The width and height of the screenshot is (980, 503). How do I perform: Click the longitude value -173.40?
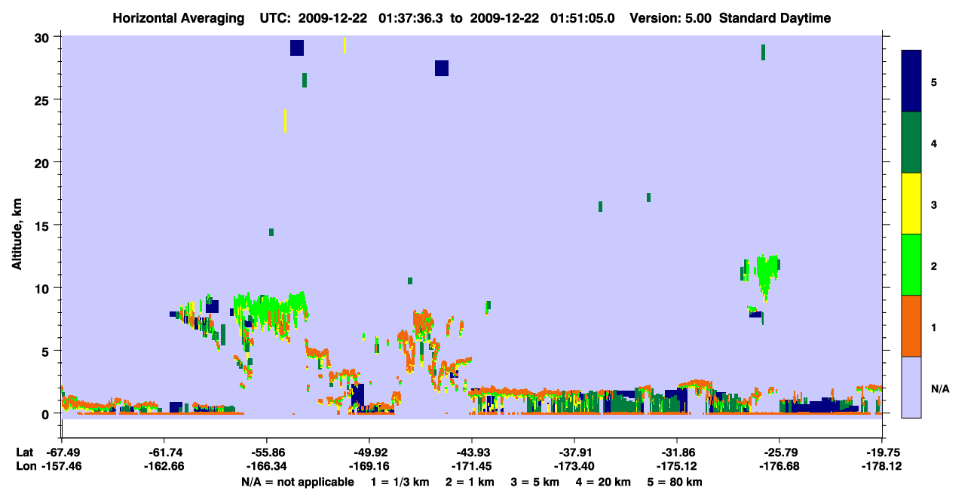tap(574, 466)
